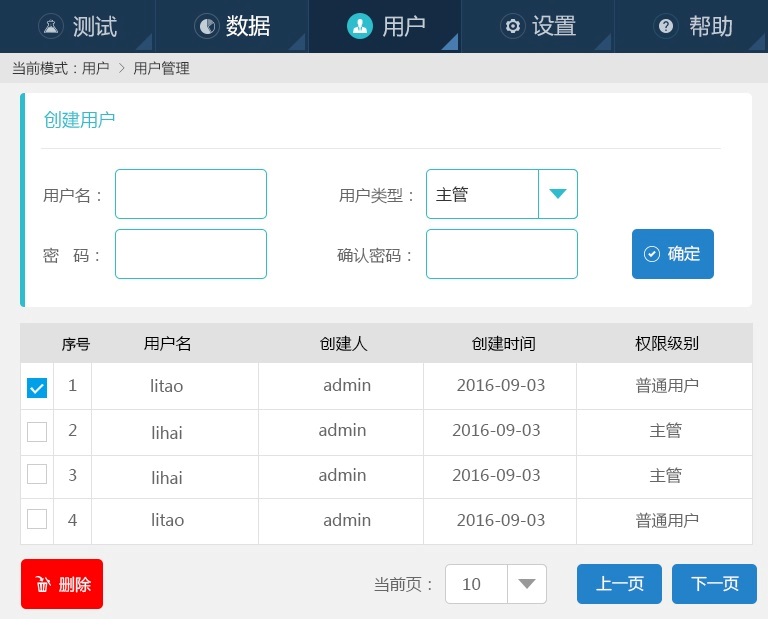Go to the next page with 下一页
Image resolution: width=768 pixels, height=628 pixels.
tap(714, 584)
